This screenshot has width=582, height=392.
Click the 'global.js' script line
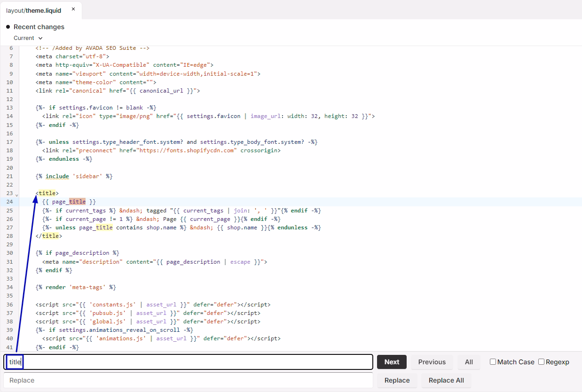tap(148, 321)
